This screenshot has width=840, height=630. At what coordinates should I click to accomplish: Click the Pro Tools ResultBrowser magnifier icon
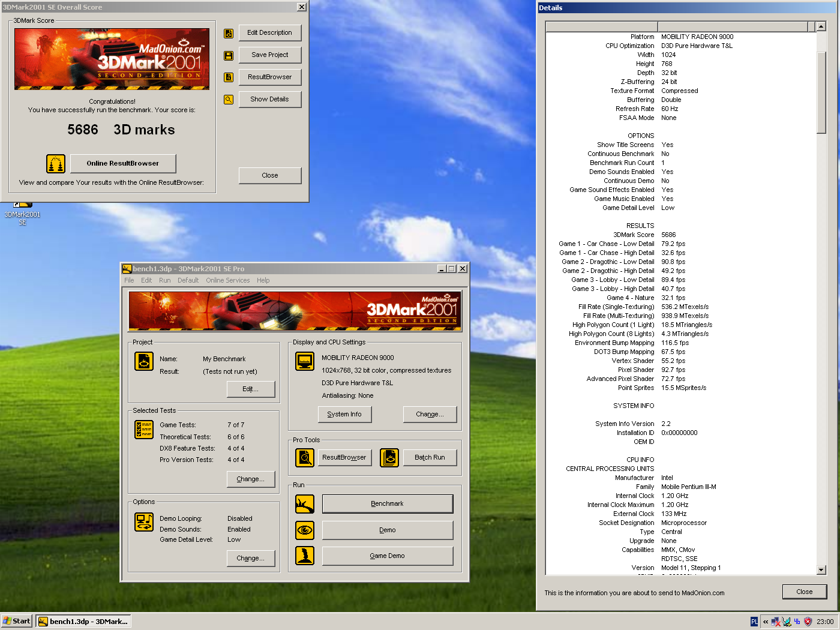305,458
